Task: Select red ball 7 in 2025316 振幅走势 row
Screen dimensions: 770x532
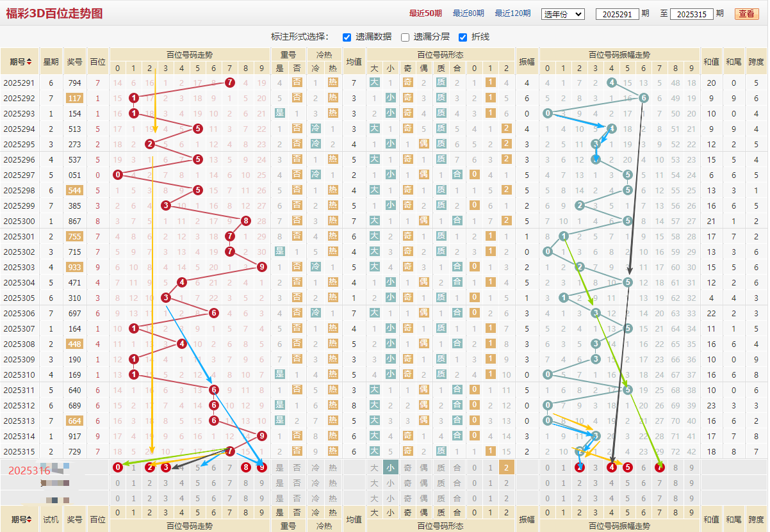Action: [660, 467]
